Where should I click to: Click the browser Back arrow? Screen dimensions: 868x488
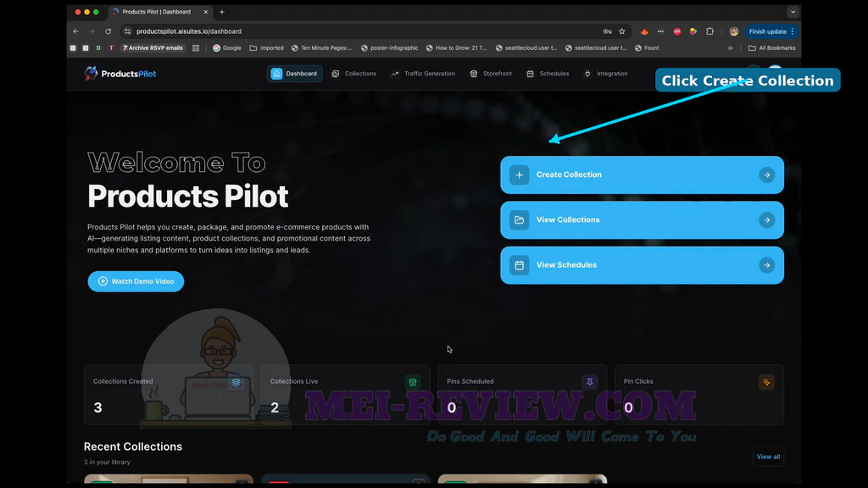coord(75,31)
